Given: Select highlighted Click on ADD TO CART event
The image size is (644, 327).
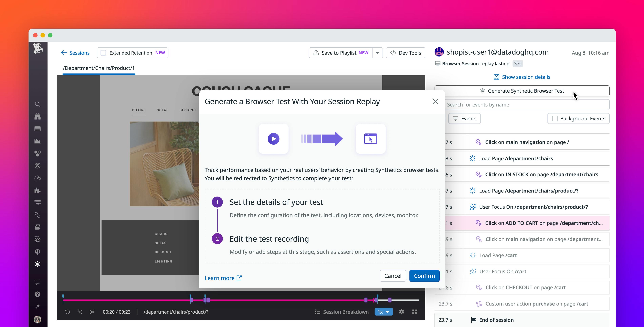Looking at the screenshot, I should point(527,223).
